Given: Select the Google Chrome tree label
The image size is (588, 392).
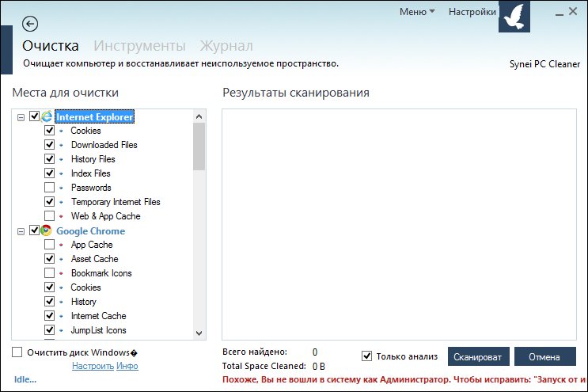Looking at the screenshot, I should pos(91,231).
